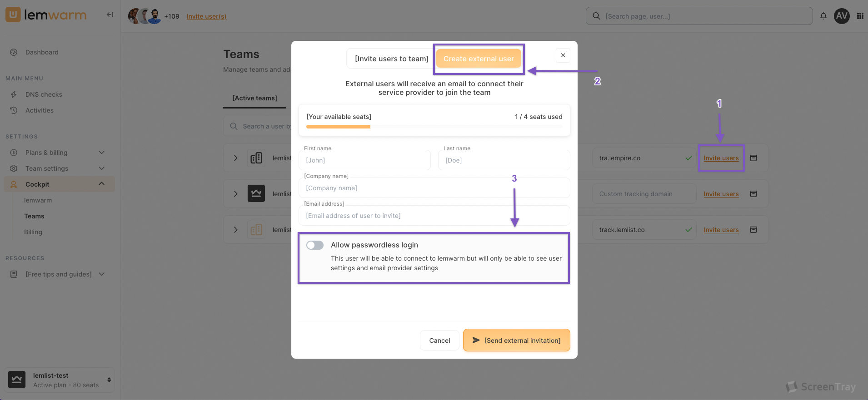Viewport: 868px width, 400px height.
Task: Switch to Invite users to team tab
Action: click(x=391, y=59)
